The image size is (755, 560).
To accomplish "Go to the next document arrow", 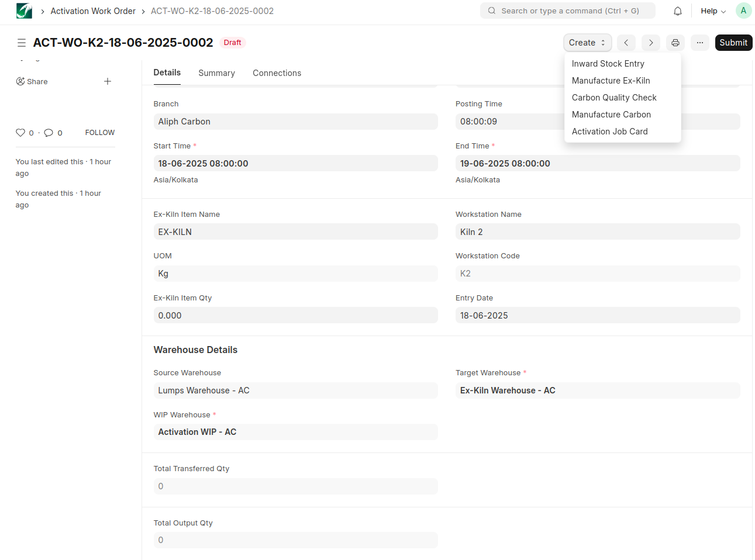I will [x=651, y=43].
